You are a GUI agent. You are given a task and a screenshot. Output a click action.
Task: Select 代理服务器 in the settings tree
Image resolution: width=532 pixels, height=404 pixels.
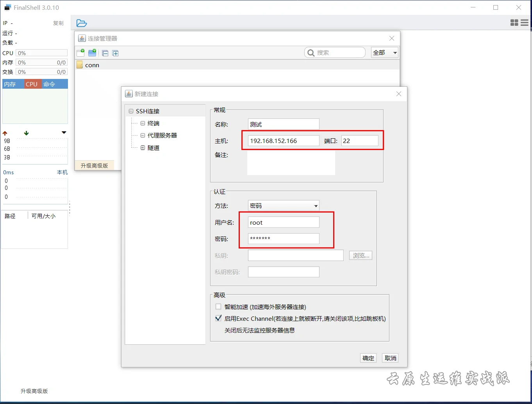click(162, 135)
